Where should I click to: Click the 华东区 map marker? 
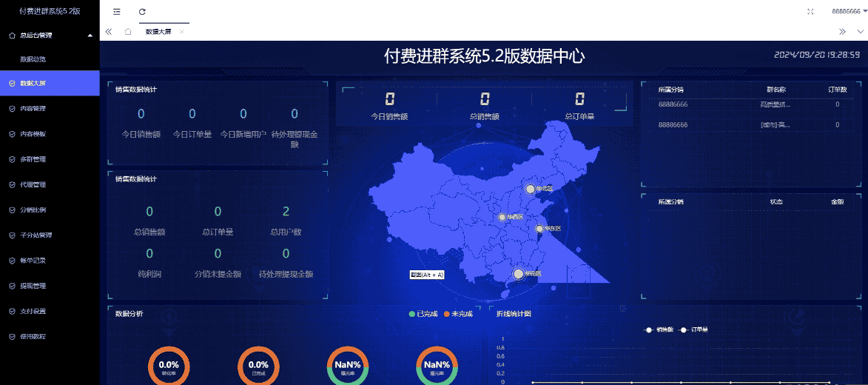539,228
